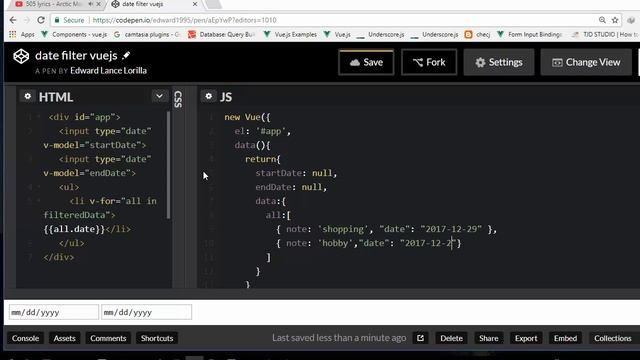Open the Assets panel

coord(64,338)
